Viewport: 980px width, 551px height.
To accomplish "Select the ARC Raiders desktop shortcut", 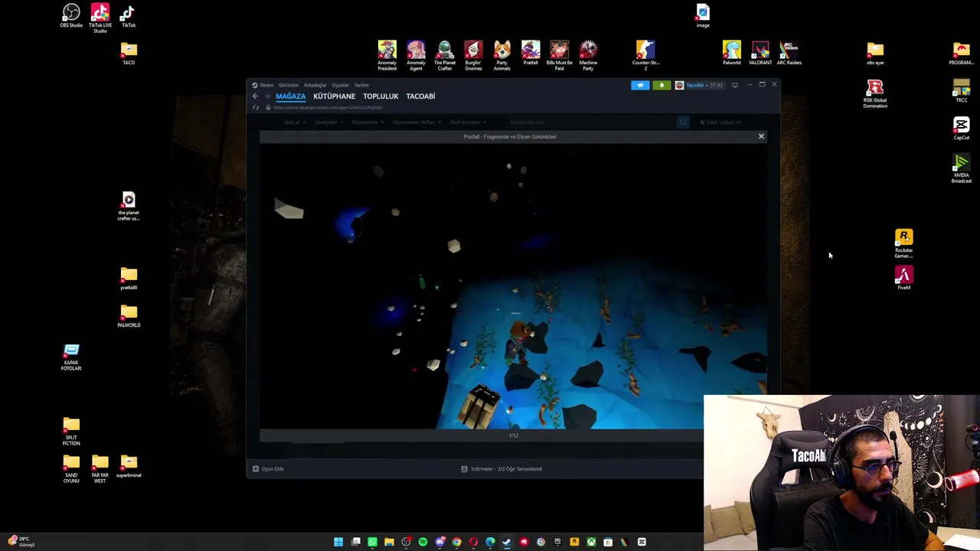I will 789,54.
